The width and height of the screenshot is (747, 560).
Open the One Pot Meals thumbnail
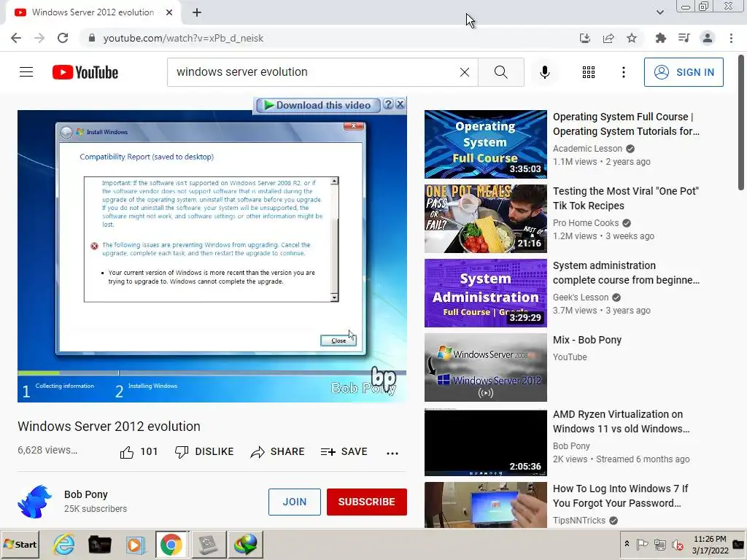tap(485, 219)
